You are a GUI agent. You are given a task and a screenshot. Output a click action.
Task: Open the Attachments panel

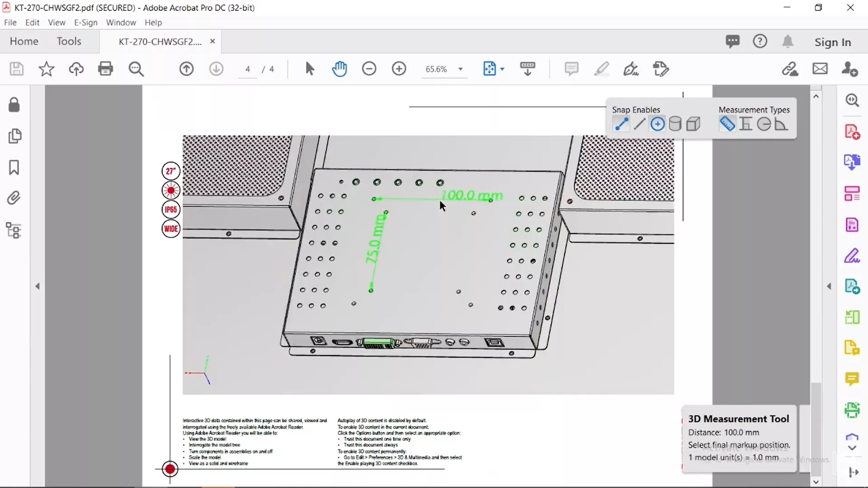[x=14, y=198]
